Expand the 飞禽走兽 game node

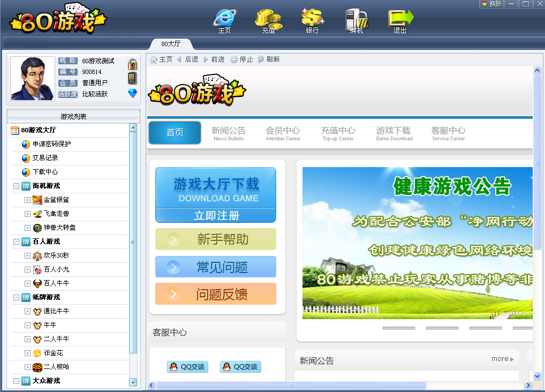point(27,214)
